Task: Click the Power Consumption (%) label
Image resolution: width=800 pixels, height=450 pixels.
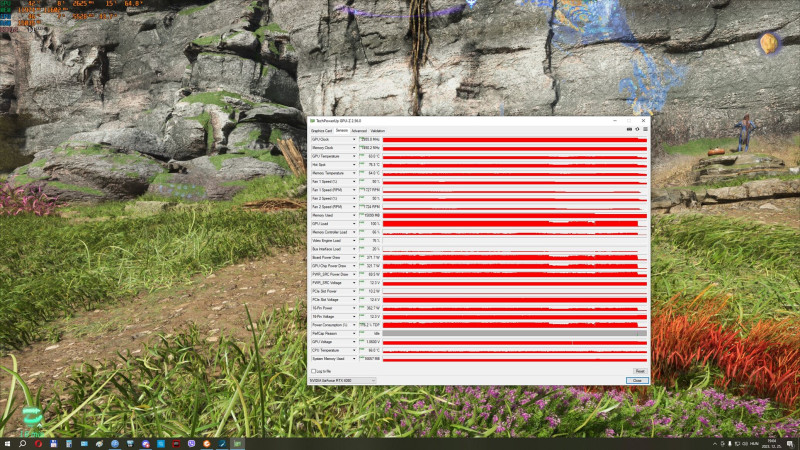Action: tap(330, 325)
